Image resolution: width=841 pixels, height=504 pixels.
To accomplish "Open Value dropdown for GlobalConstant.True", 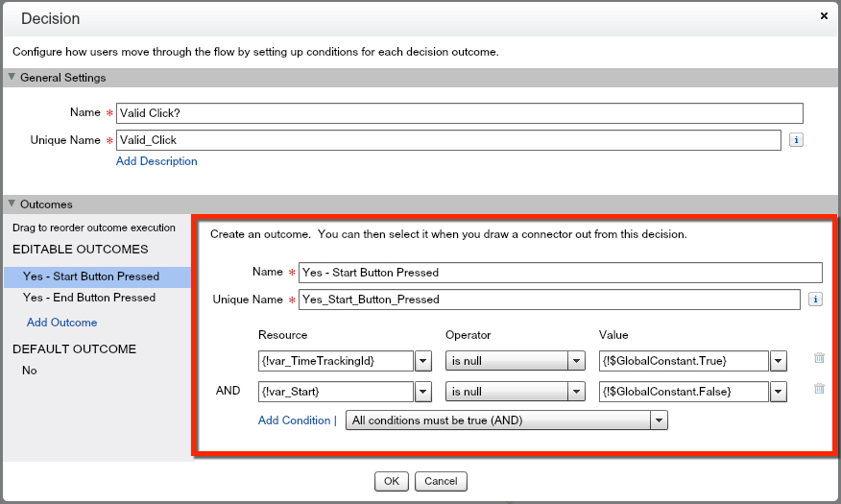I will [778, 361].
